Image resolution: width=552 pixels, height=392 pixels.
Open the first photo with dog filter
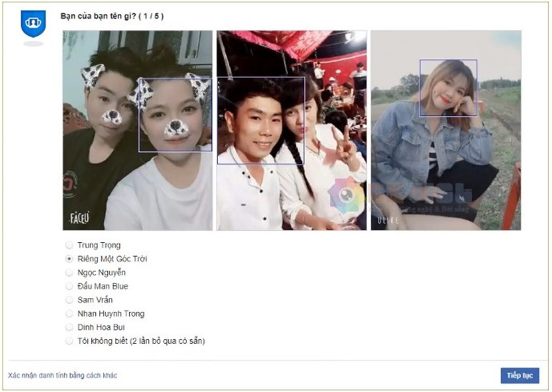click(x=137, y=130)
